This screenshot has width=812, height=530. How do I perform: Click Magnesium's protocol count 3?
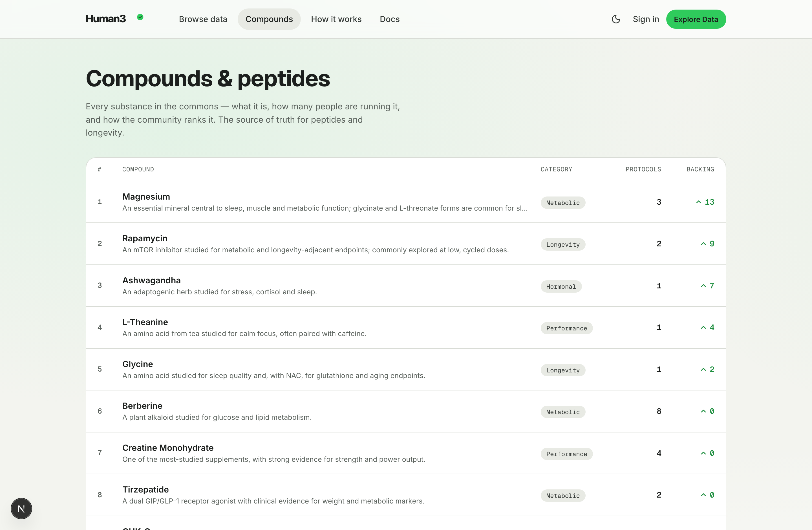point(659,202)
